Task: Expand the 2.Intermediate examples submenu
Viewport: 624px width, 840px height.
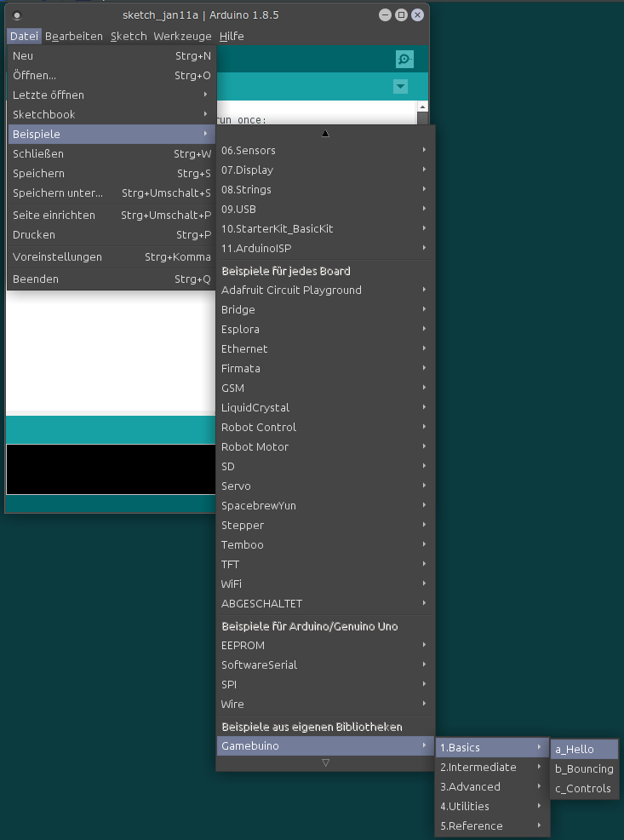Action: pyautogui.click(x=491, y=768)
